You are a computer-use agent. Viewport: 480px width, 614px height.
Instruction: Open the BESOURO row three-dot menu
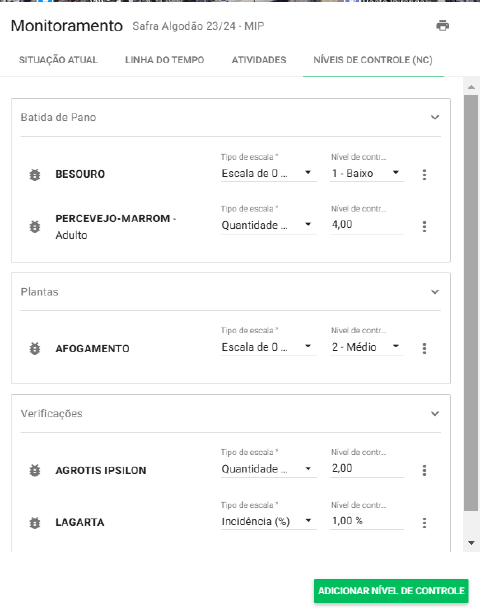click(x=424, y=175)
